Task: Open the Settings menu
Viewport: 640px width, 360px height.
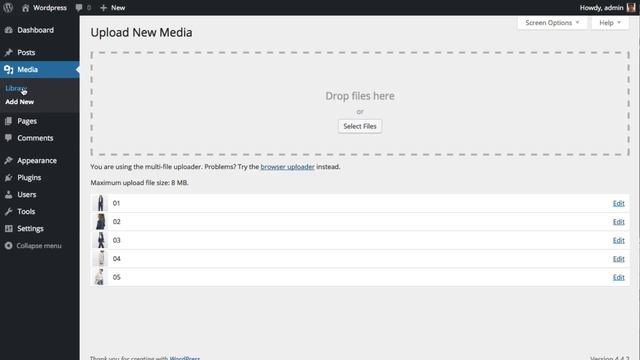Action: coord(30,229)
